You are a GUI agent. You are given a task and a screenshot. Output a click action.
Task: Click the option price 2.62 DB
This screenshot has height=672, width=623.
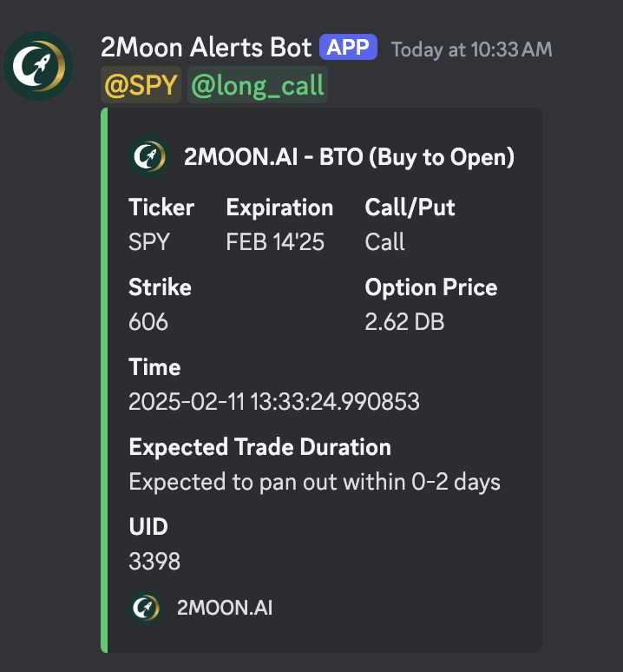(404, 322)
